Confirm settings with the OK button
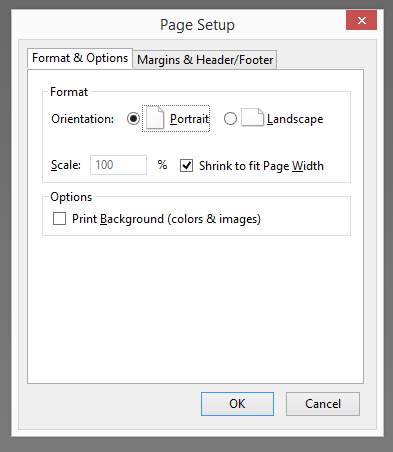Screen dimensions: 393x452 (237, 404)
